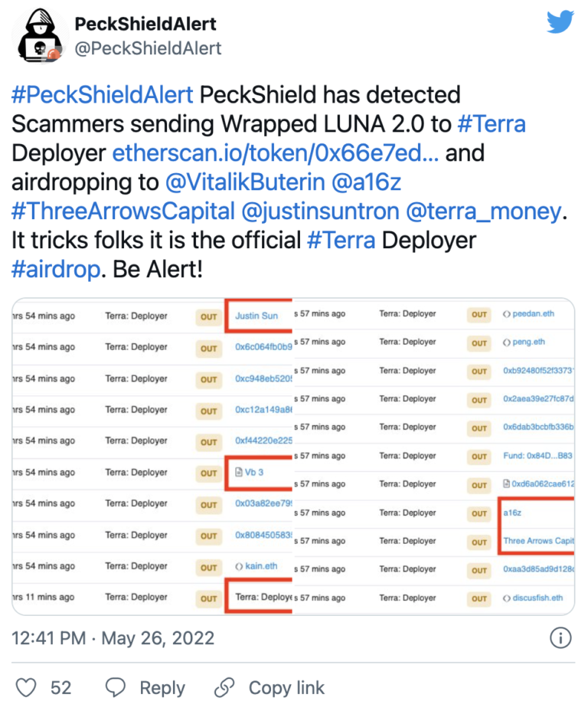Click the Copy link text
Screen dimensions: 588x711
(286, 688)
